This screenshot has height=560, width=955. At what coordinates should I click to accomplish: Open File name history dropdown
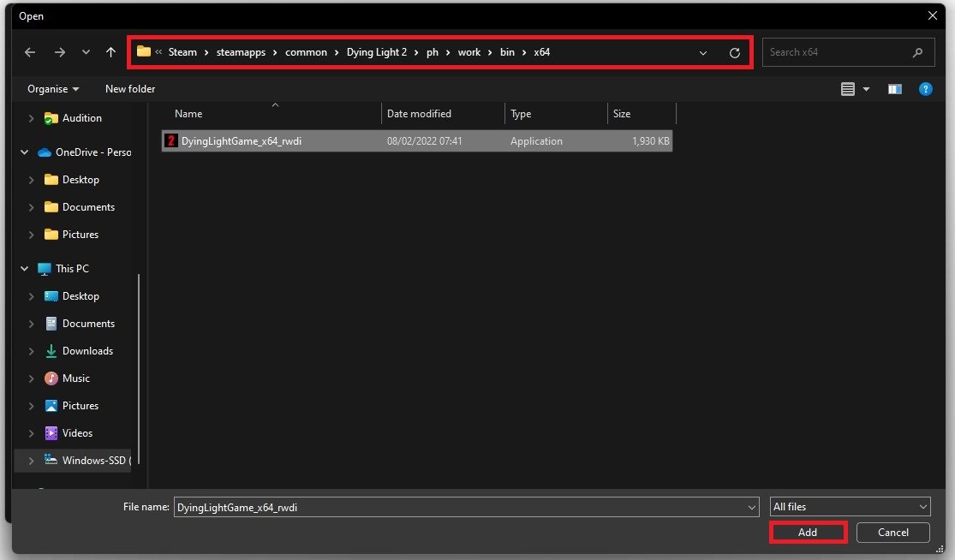[751, 507]
